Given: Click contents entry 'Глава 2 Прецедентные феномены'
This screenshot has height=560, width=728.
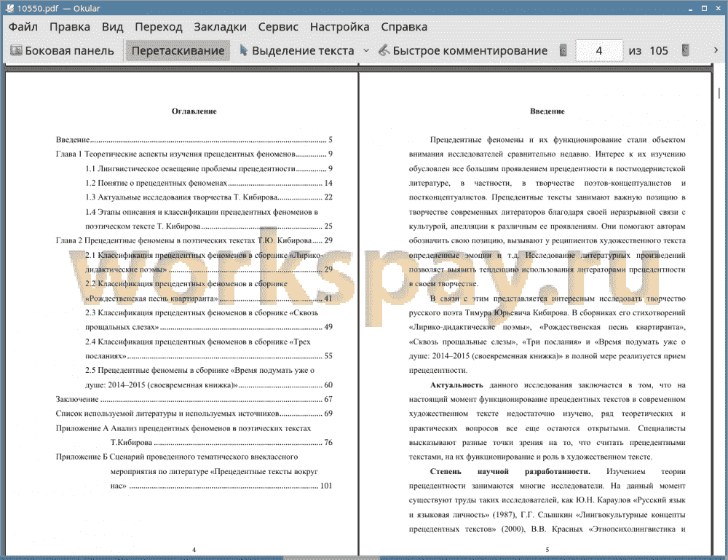Looking at the screenshot, I should point(194,240).
